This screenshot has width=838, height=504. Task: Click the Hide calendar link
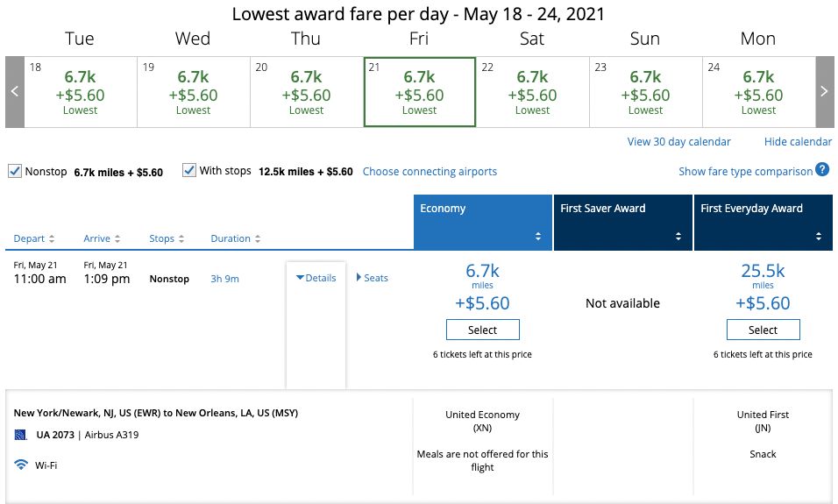coord(798,142)
